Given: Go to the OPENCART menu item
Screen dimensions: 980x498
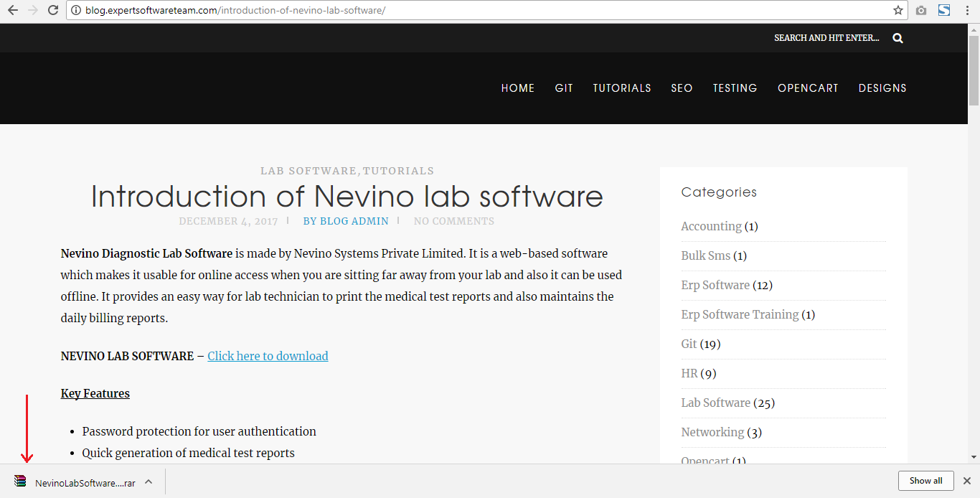Looking at the screenshot, I should pyautogui.click(x=808, y=88).
